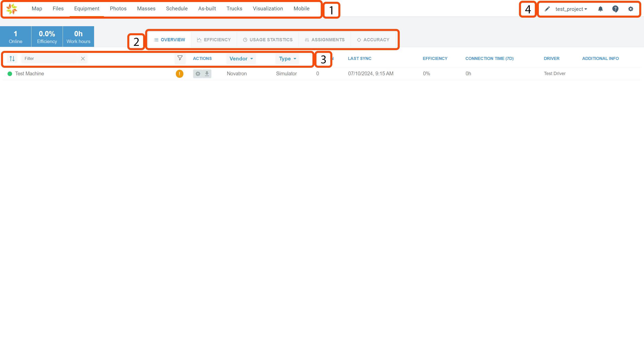This screenshot has width=644, height=339.
Task: Select the Test Machine row name
Action: click(x=29, y=74)
